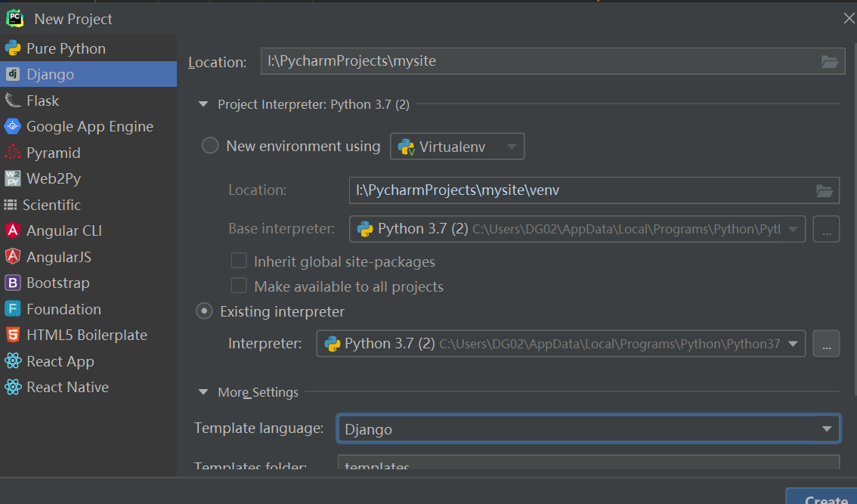Click the Template language label
857x504 pixels.
pyautogui.click(x=259, y=428)
